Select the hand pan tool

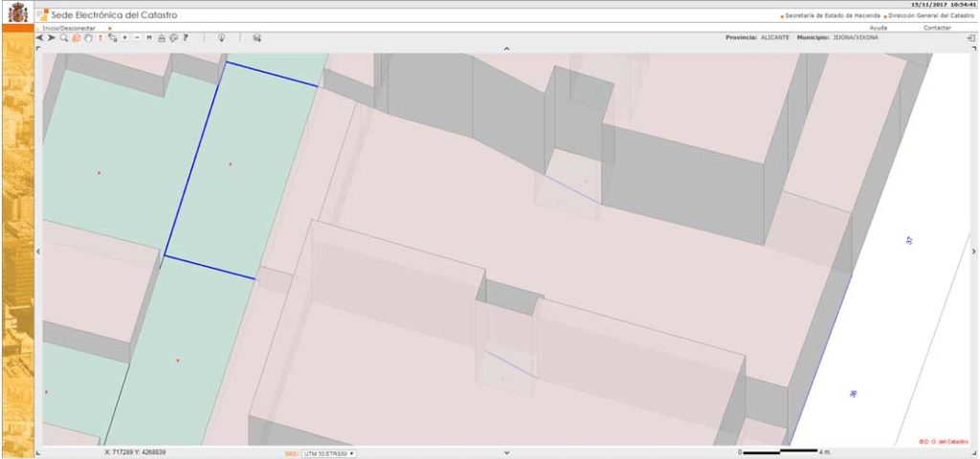87,37
